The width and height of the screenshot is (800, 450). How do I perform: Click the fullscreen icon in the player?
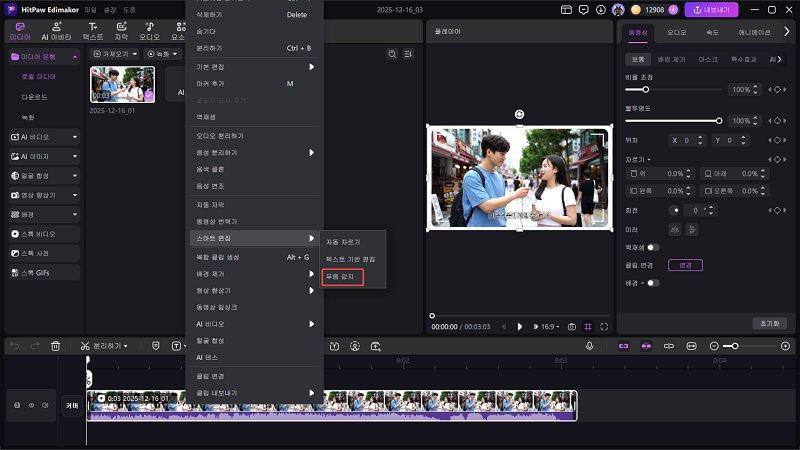[604, 327]
